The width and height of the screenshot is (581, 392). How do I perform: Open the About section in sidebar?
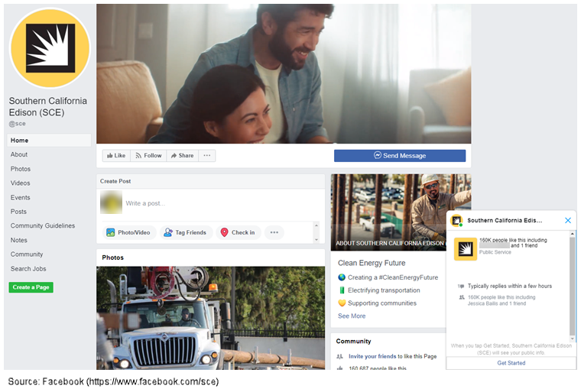click(x=19, y=154)
